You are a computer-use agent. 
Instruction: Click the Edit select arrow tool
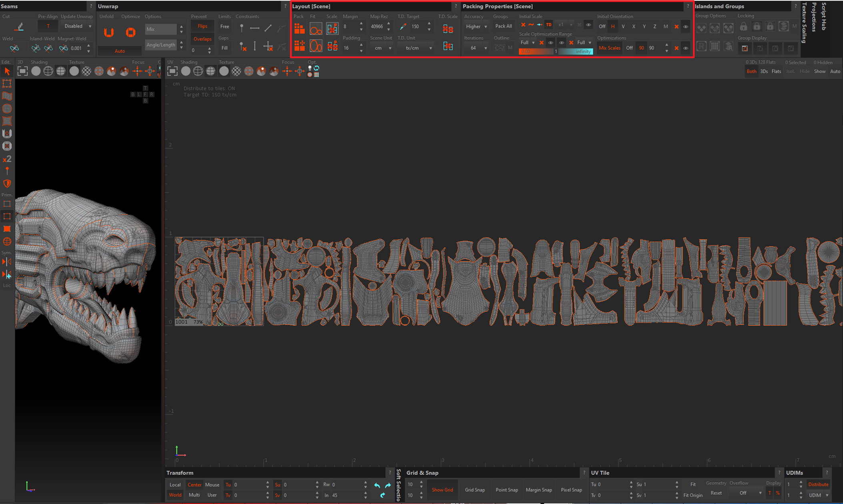(7, 71)
